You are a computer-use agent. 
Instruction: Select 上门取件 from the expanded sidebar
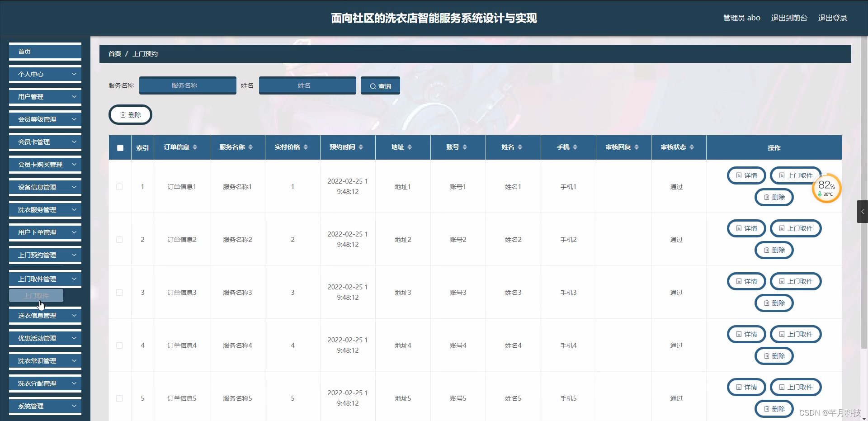tap(36, 295)
